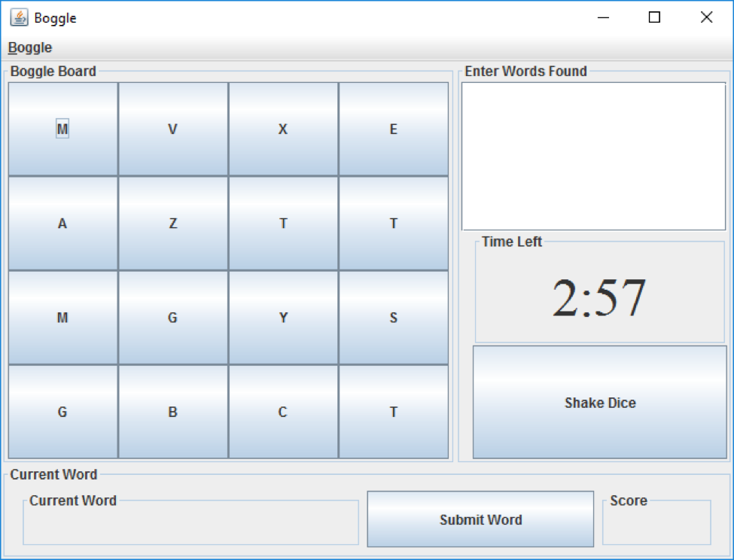Screen dimensions: 734x560
Task: Select the A die on the left edge
Action: [x=62, y=223]
